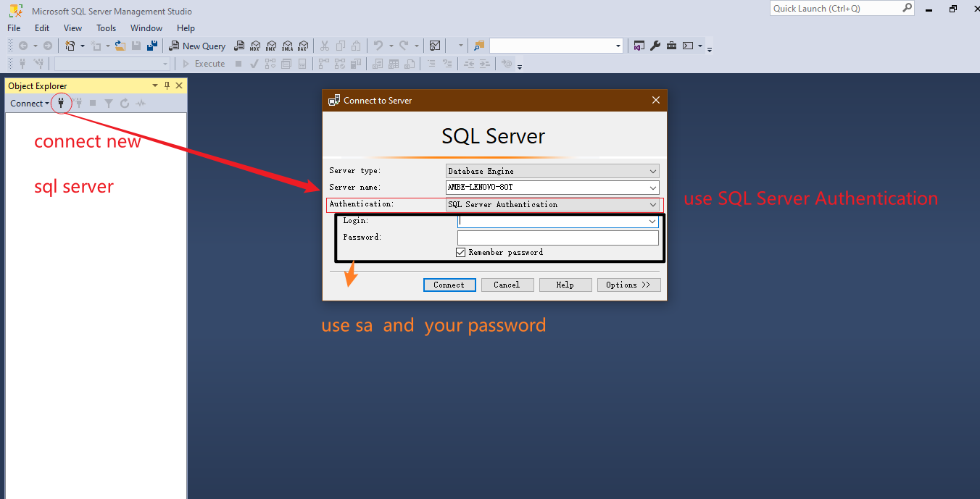
Task: Click the Navigate Forward arrow icon
Action: click(48, 46)
